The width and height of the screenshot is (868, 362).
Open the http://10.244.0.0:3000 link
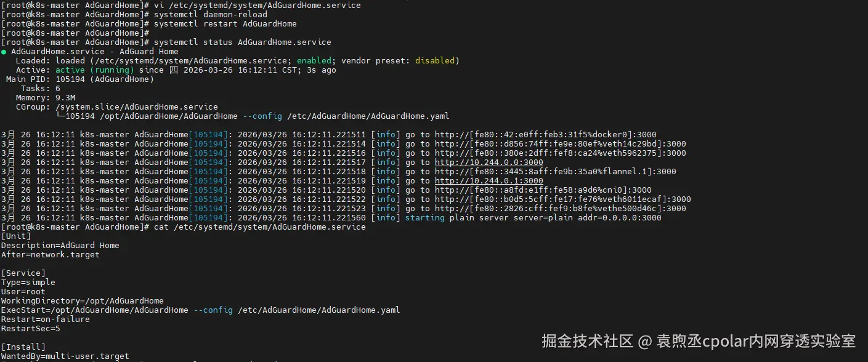tap(489, 163)
